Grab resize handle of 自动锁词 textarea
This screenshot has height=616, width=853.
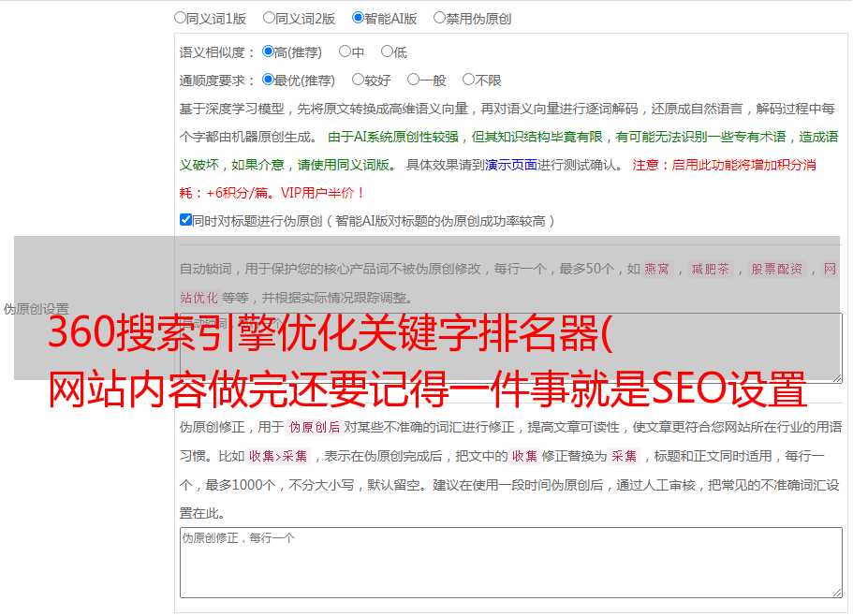click(837, 378)
